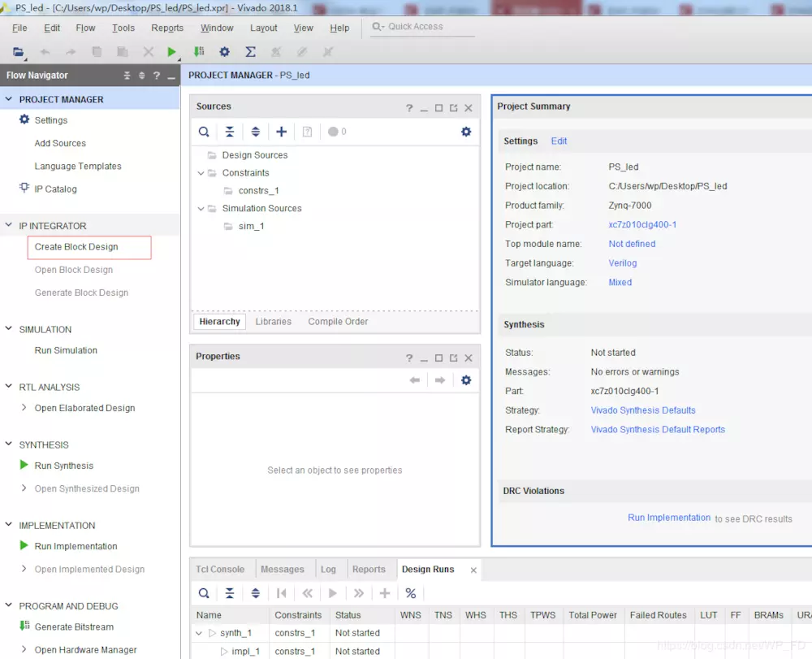Click Run Implementation link under DRC Violations
The image size is (812, 659).
669,518
